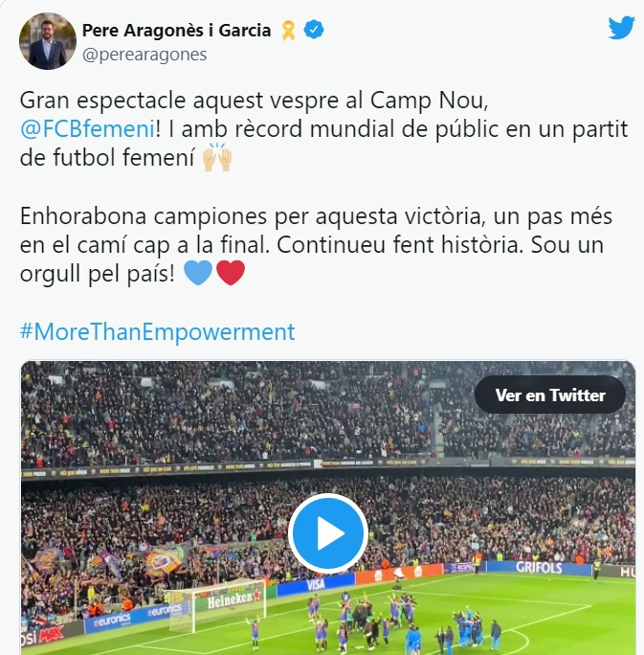Click the blue heart emoji

198,273
